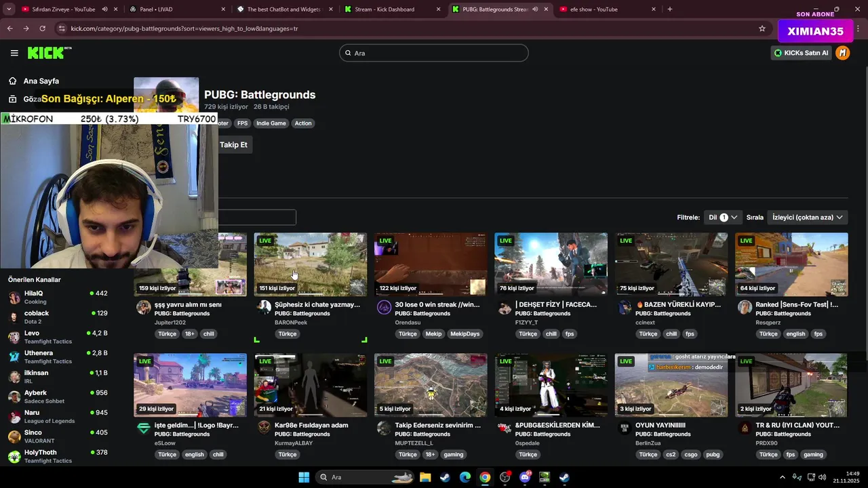The image size is (868, 488).
Task: Open the Resqperz stream thumbnail with 64 viewers
Action: click(x=791, y=264)
